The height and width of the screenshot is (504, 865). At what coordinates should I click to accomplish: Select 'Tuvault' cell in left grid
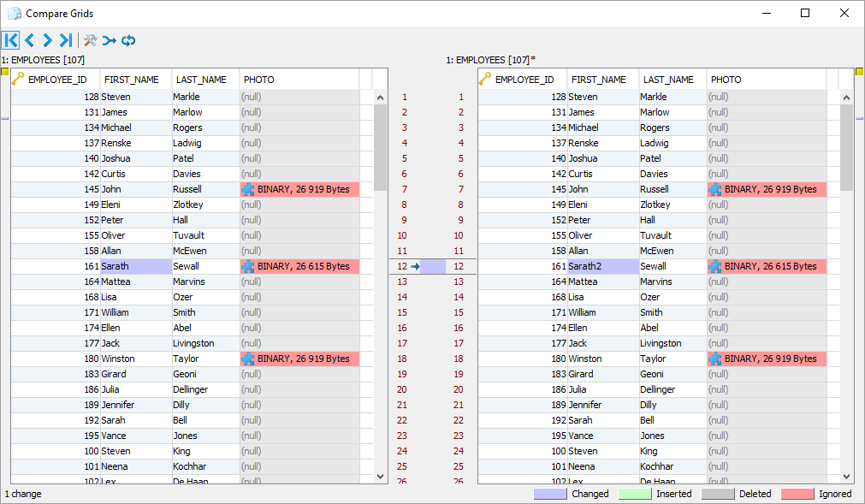tap(205, 235)
